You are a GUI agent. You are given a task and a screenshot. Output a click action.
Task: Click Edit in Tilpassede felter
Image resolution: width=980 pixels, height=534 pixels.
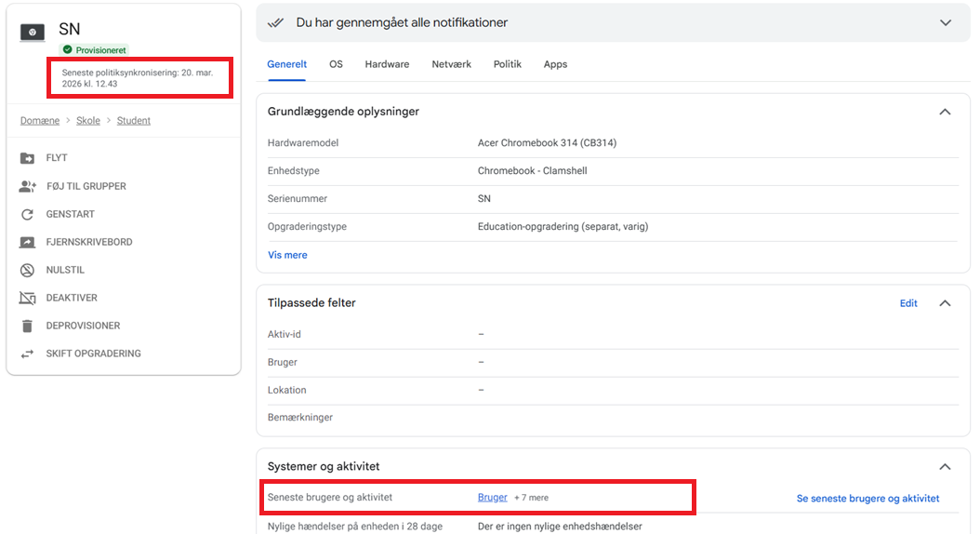tap(908, 303)
